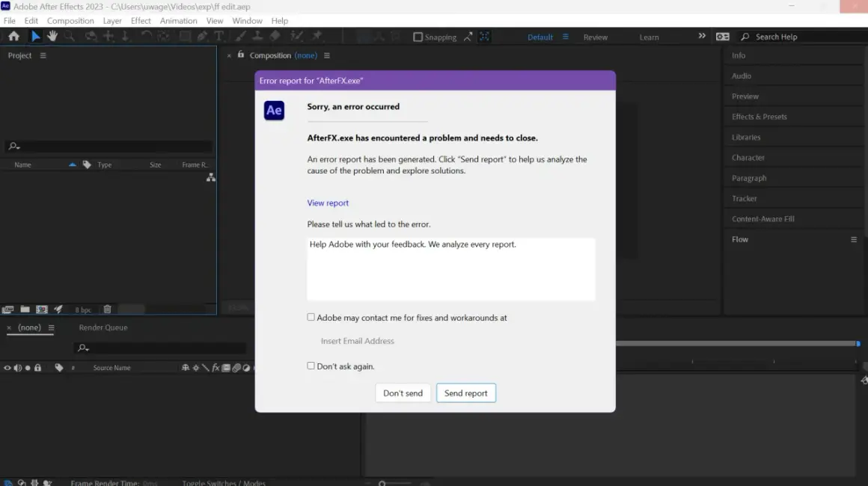The image size is (868, 486).
Task: Toggle the Composition viewer lock icon
Action: pyautogui.click(x=241, y=55)
